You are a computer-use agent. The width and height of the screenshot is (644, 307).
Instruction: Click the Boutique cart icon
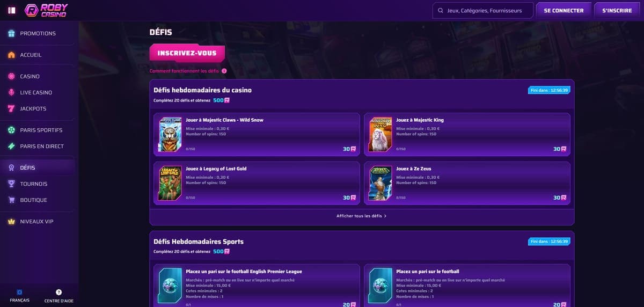(11, 200)
